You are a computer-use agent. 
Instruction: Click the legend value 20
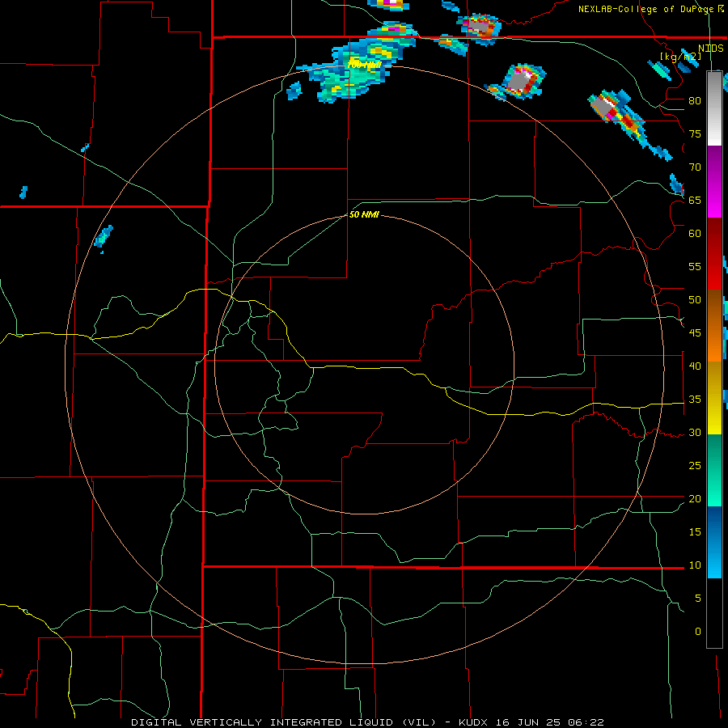[695, 499]
